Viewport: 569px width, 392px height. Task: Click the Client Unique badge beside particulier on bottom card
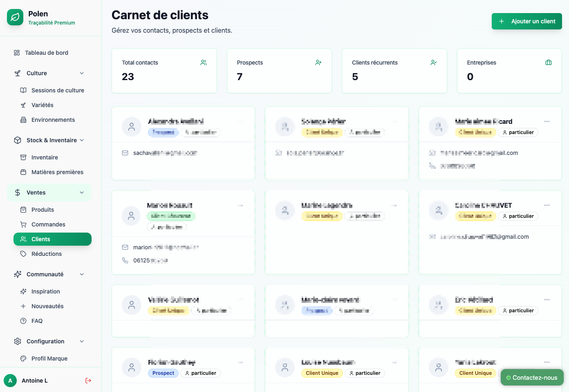[x=322, y=373]
